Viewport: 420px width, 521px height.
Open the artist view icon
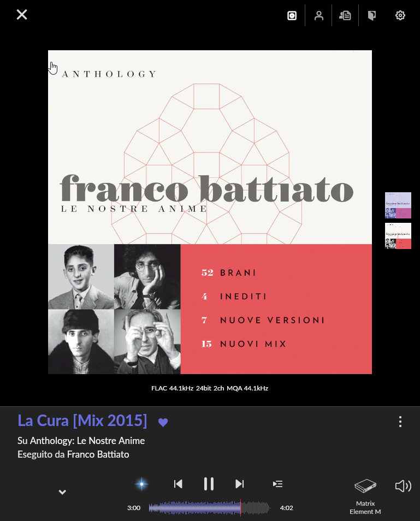tap(318, 16)
